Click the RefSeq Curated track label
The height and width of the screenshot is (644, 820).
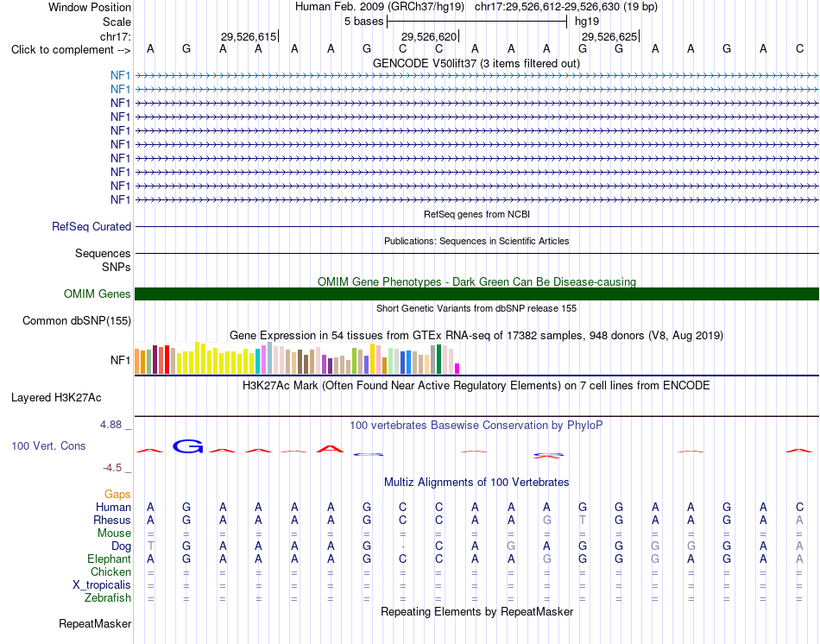(91, 226)
